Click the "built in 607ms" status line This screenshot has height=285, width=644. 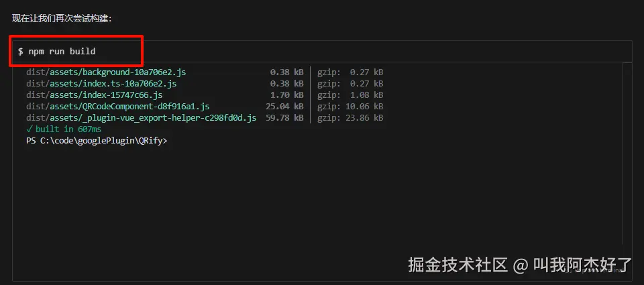pyautogui.click(x=68, y=129)
